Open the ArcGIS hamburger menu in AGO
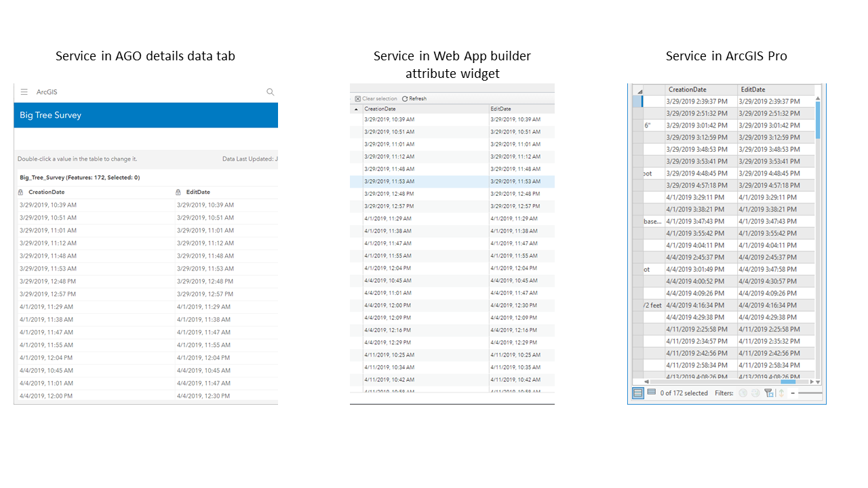 pos(24,91)
